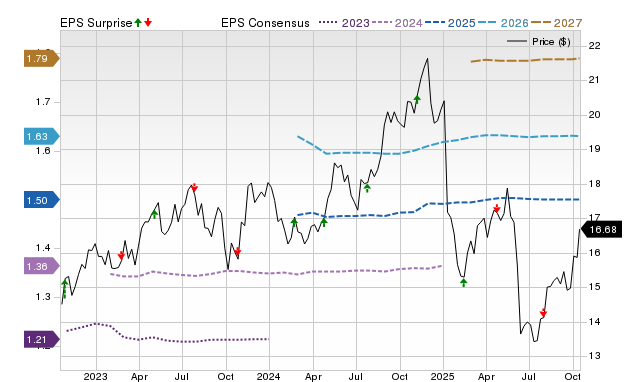Click the 2024 label on the time axis

pos(269,376)
